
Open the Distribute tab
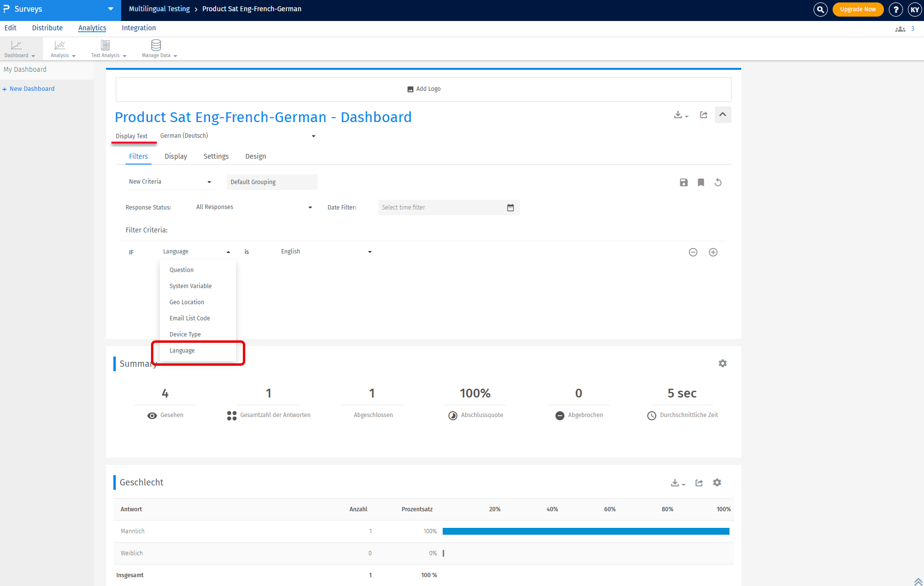(x=47, y=28)
